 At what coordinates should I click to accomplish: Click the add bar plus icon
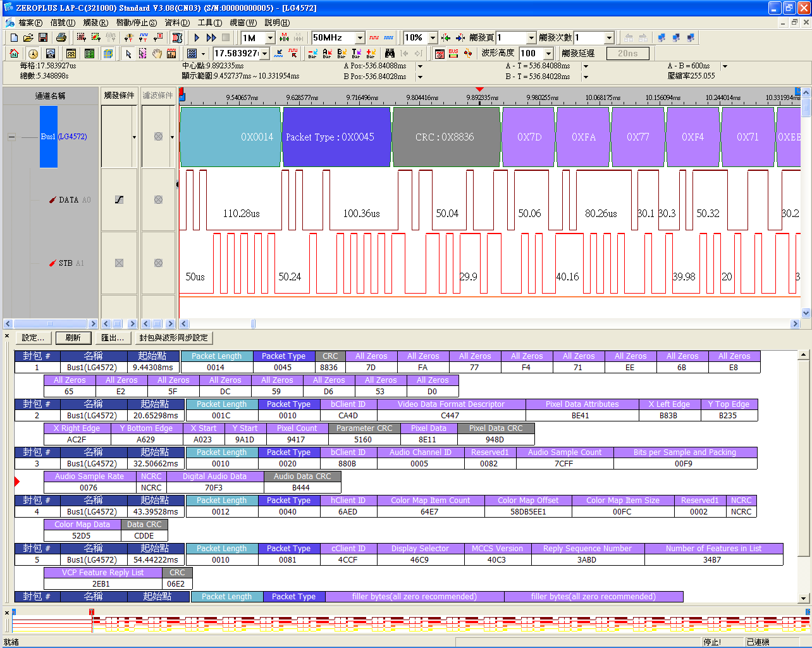(371, 54)
